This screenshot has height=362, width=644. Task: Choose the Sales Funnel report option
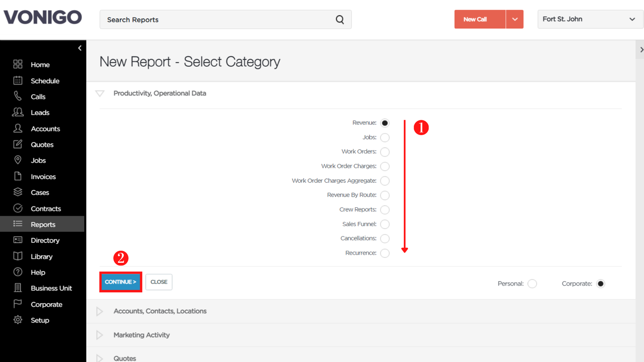click(385, 224)
